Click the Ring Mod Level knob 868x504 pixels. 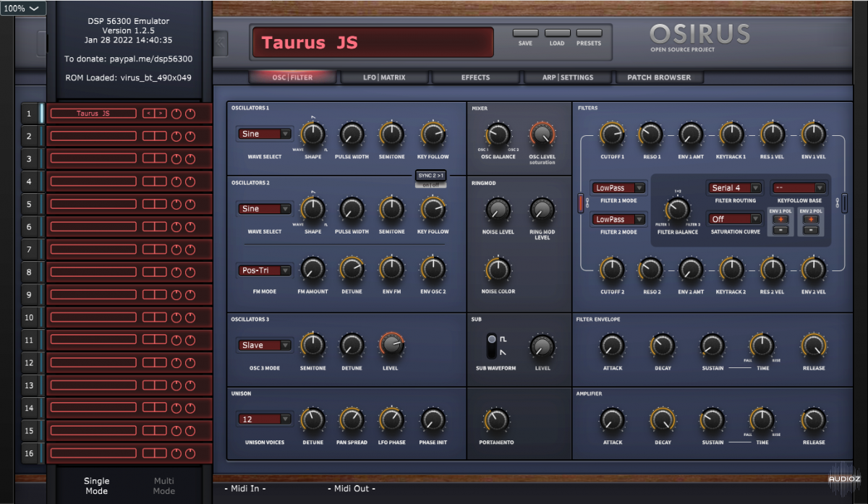coord(542,210)
